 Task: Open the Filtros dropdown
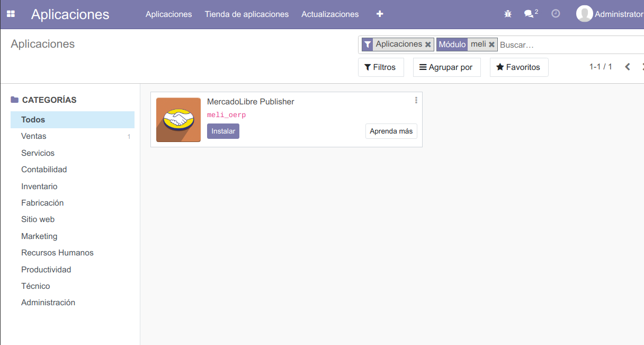coord(381,67)
